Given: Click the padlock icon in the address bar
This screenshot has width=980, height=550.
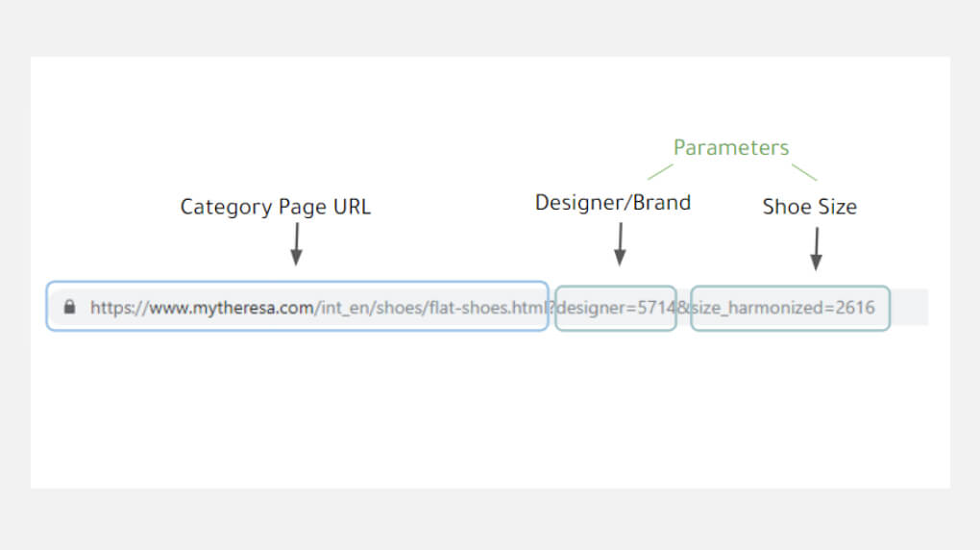Looking at the screenshot, I should 69,308.
